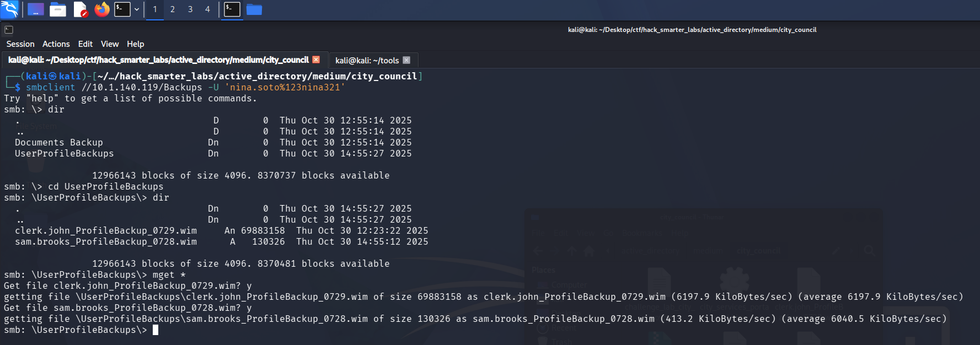Launch the text editor panel icon
The image size is (980, 345).
pos(81,9)
